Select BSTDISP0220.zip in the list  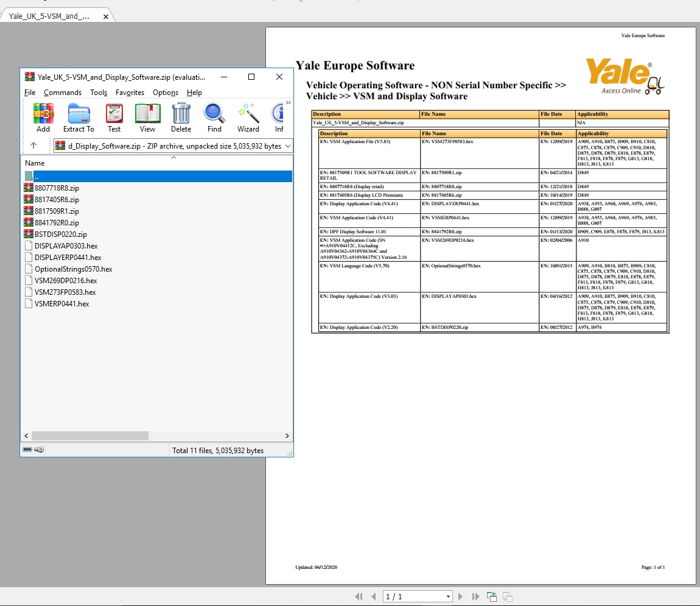click(x=61, y=234)
